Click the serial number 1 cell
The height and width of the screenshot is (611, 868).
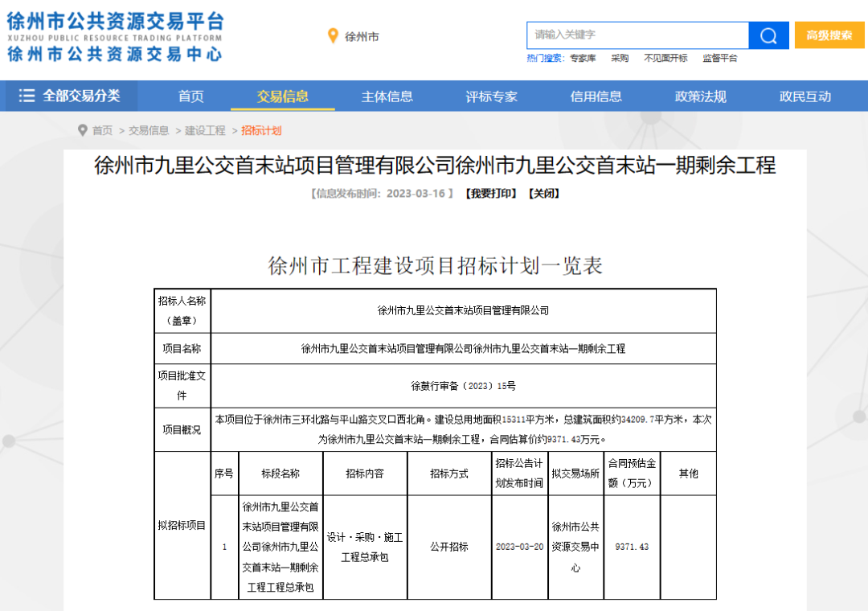point(224,547)
